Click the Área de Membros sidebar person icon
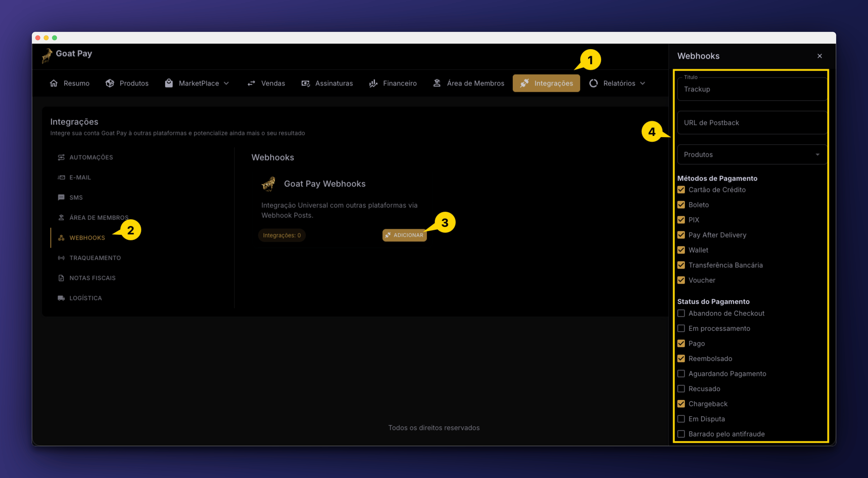Image resolution: width=868 pixels, height=478 pixels. click(61, 218)
